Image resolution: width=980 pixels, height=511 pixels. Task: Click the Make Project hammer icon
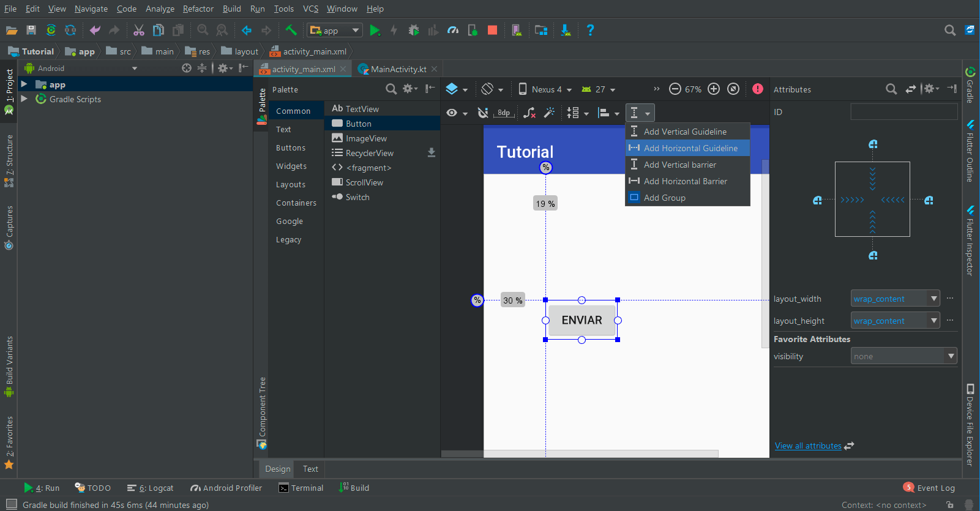tap(291, 30)
